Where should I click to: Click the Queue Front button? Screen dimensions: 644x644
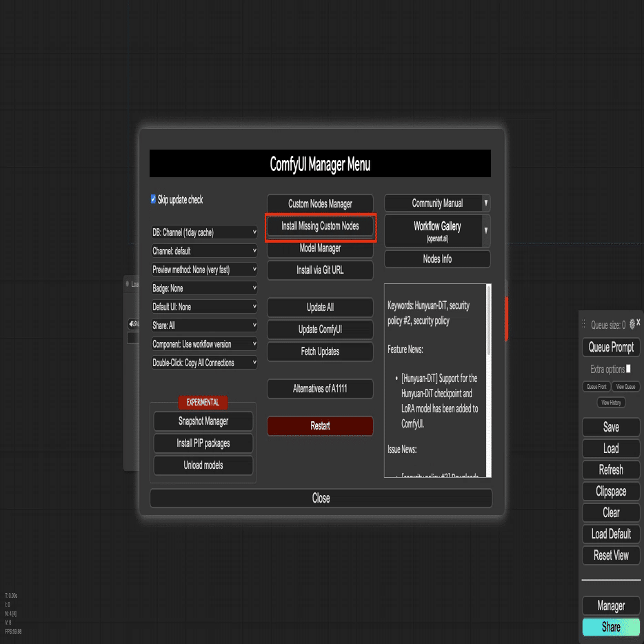[596, 387]
